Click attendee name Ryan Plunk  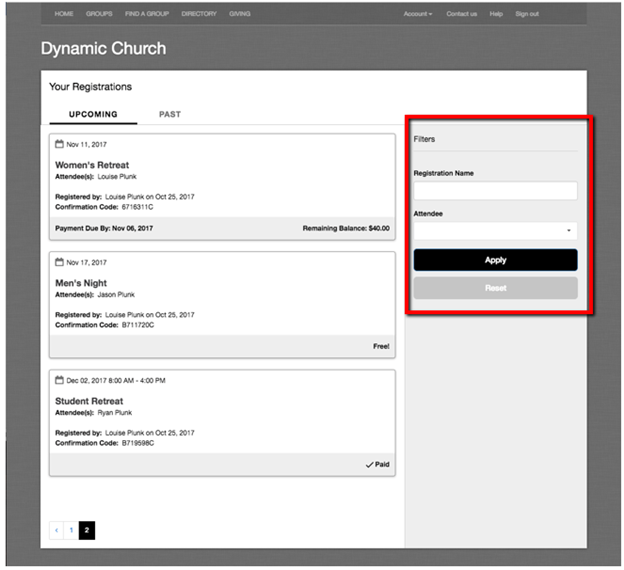pos(115,412)
